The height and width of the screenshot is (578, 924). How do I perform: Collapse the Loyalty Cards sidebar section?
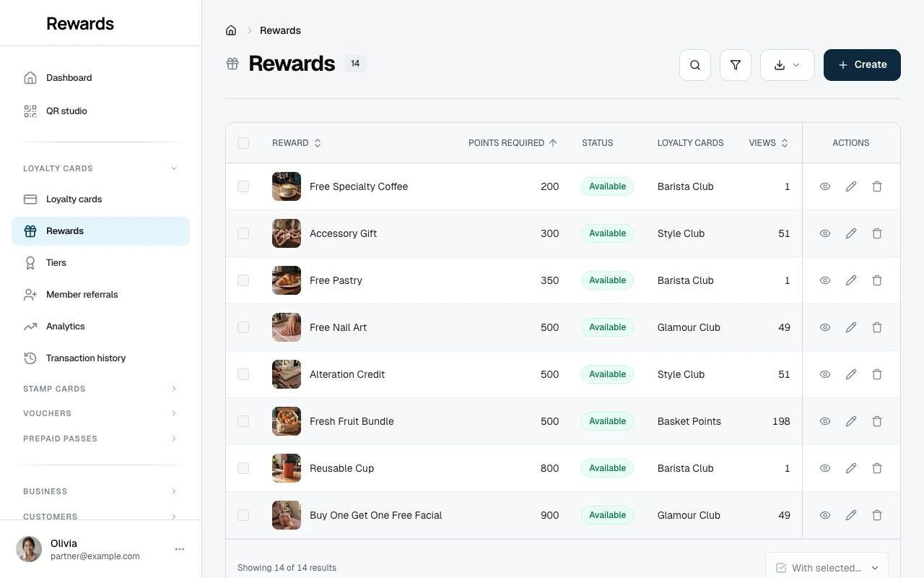pos(100,168)
